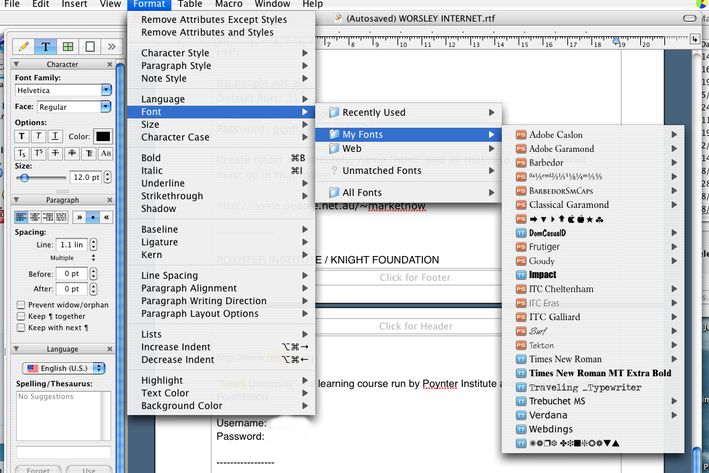Viewport: 709px width, 473px height.
Task: Click the Unmatched Fonts question mark icon
Action: 334,171
